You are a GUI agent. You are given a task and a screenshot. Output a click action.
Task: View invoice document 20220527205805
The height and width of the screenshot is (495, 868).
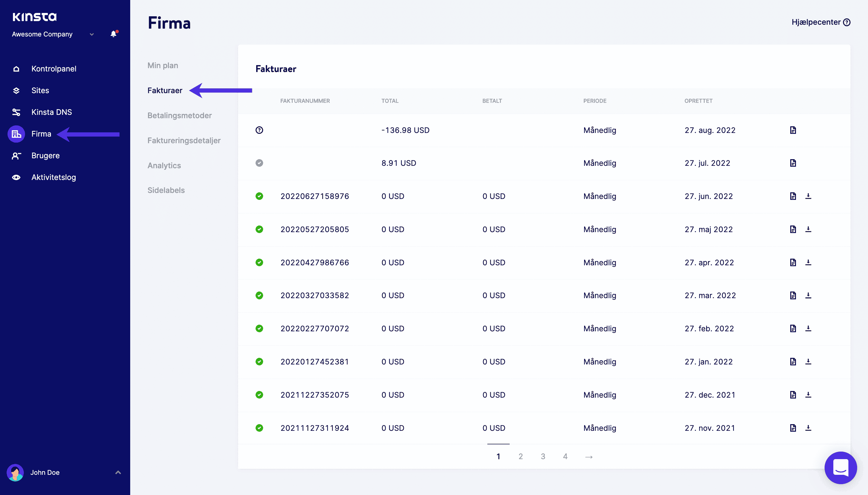click(793, 229)
